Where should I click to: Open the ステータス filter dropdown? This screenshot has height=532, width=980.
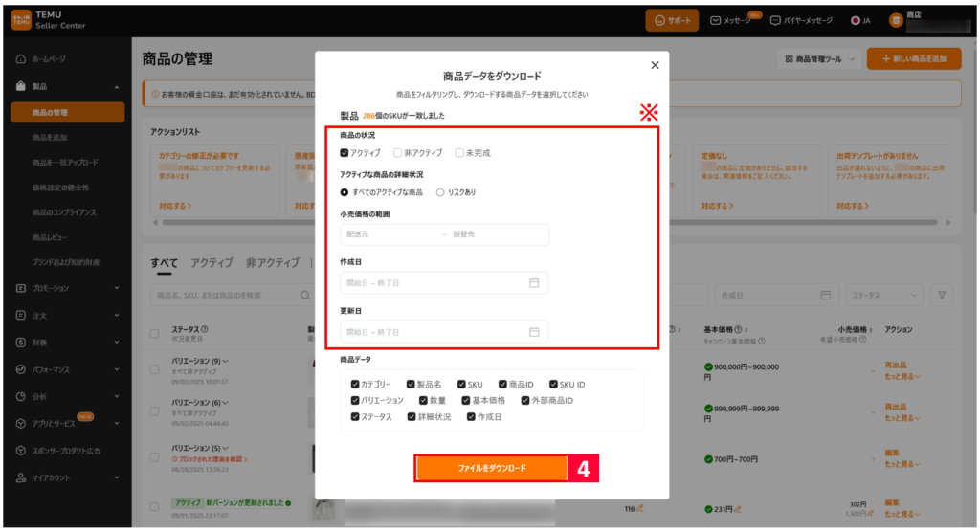(883, 295)
